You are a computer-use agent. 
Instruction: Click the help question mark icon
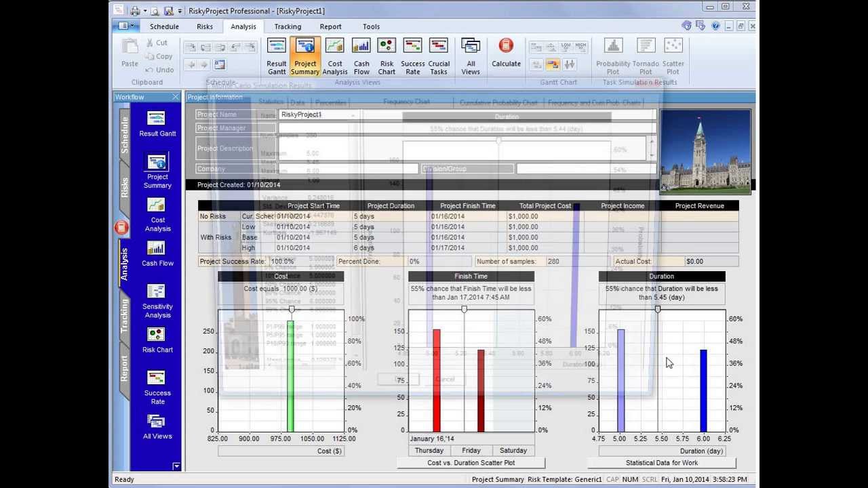715,26
